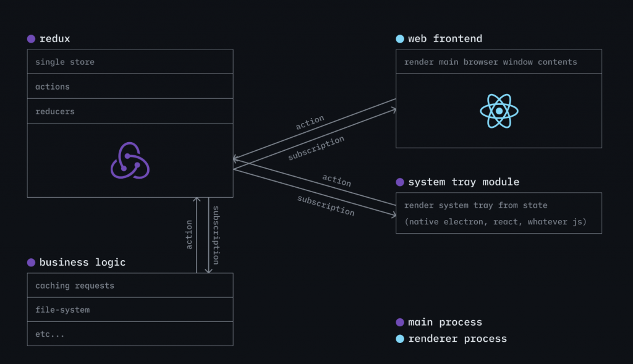Image resolution: width=633 pixels, height=364 pixels.
Task: Click the main process legend label
Action: tap(445, 322)
